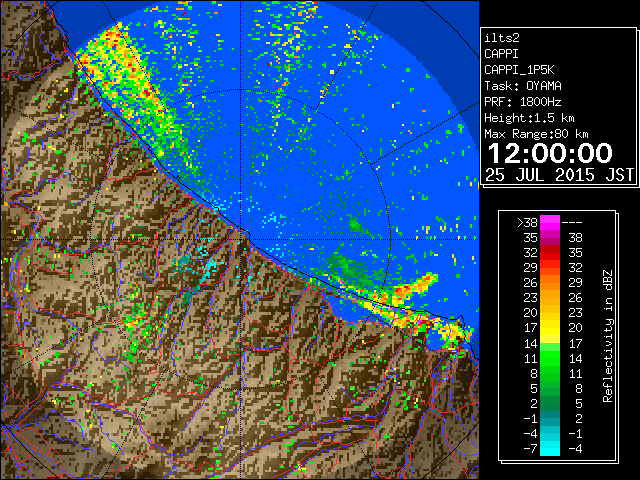Pick the magenta top band of reflectivity scale
640x480 pixels.
pos(550,223)
